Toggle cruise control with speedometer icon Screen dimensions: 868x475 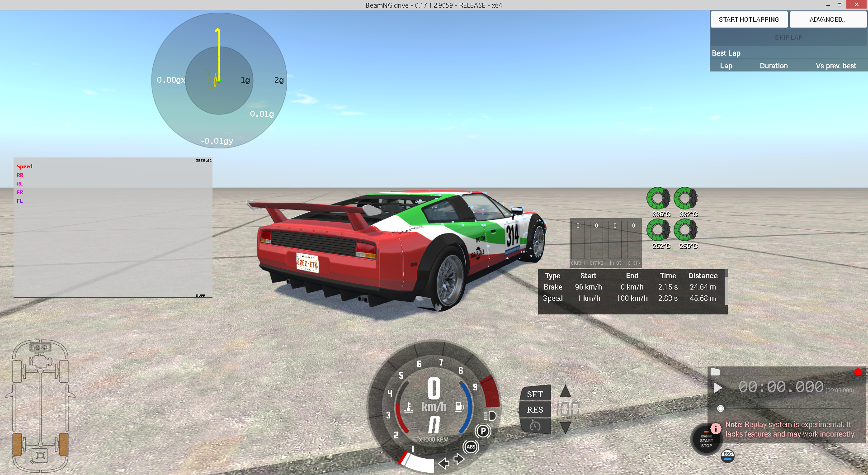point(535,426)
